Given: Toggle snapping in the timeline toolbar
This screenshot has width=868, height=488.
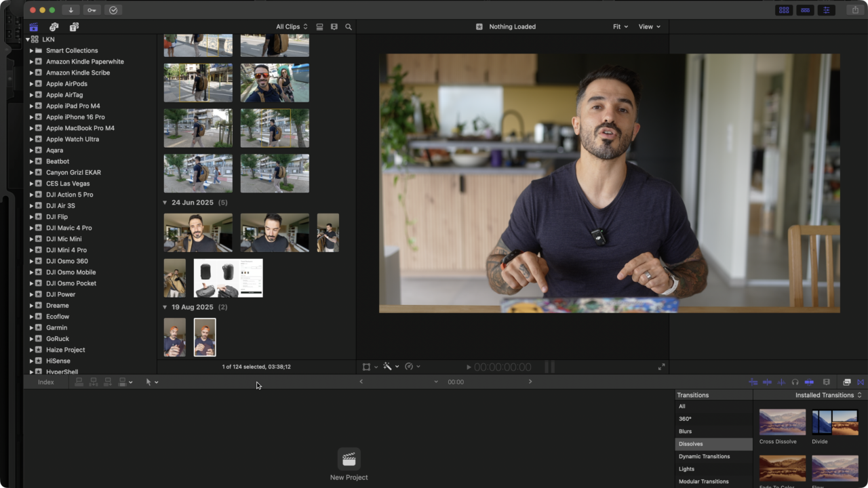Looking at the screenshot, I should (x=809, y=382).
